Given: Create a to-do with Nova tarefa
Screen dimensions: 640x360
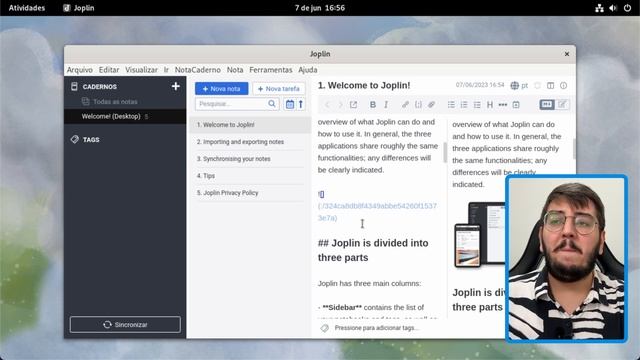Looking at the screenshot, I should tap(279, 89).
